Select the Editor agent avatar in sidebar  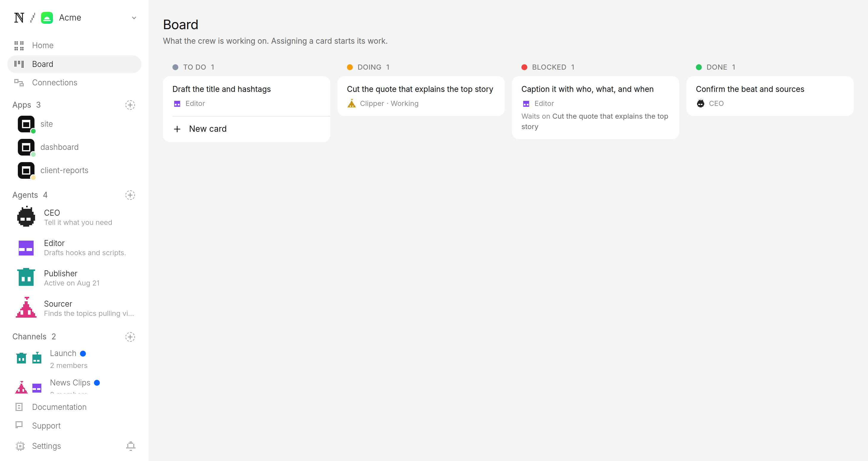(26, 248)
